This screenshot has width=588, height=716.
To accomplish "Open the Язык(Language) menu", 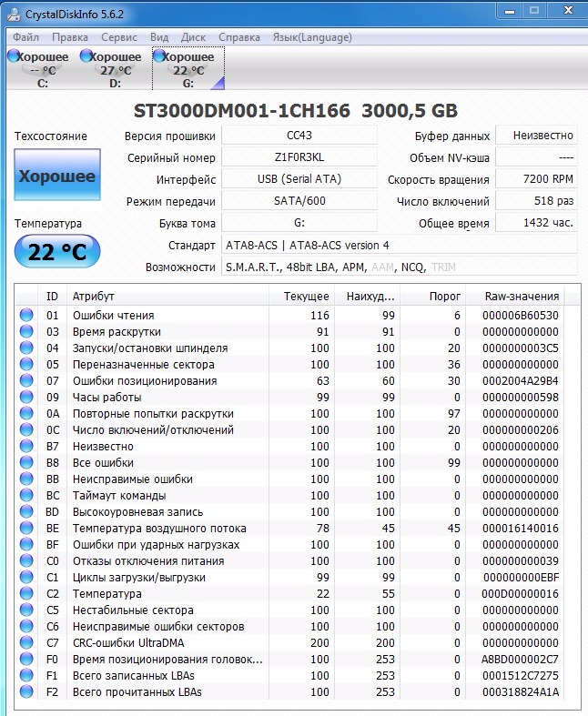I will 312,37.
